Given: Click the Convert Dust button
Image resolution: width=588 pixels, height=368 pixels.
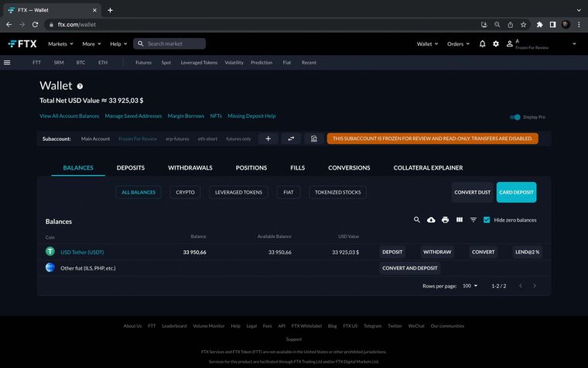Looking at the screenshot, I should pyautogui.click(x=472, y=192).
